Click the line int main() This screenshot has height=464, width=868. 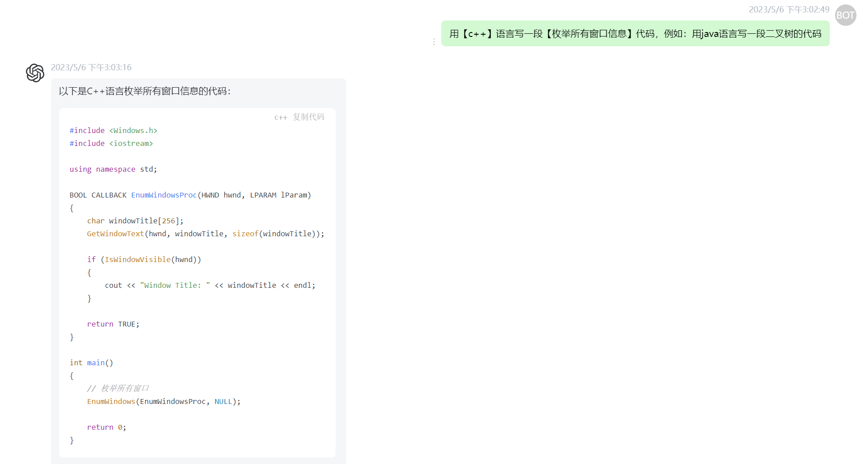[x=91, y=363]
